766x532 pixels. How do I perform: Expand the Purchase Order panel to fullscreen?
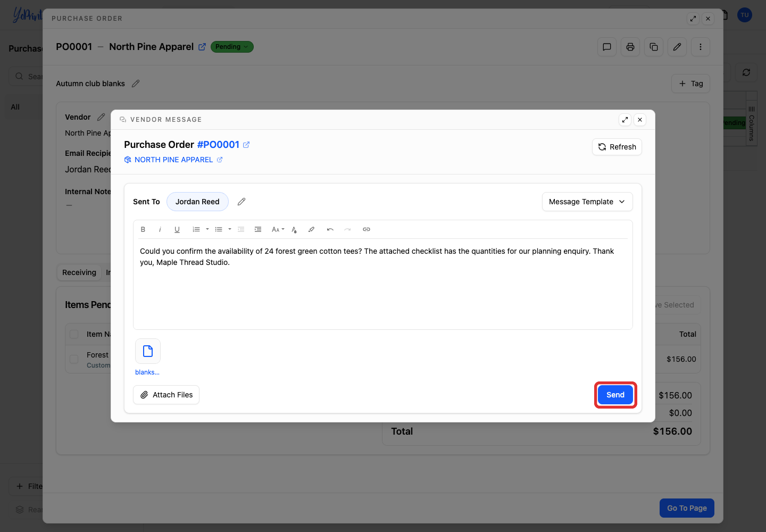693,19
